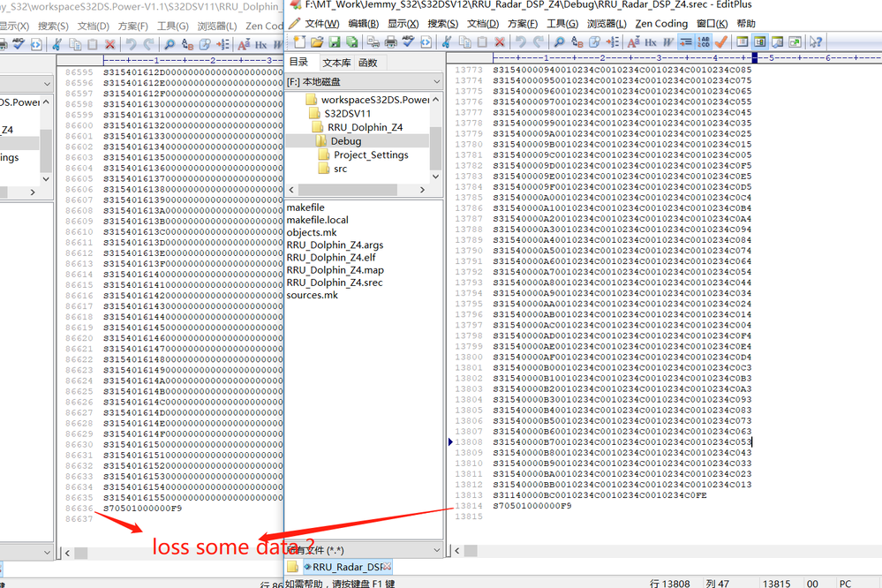Viewport: 882px width, 588px height.
Task: Open 工具(G) menu in left window
Action: (x=173, y=26)
